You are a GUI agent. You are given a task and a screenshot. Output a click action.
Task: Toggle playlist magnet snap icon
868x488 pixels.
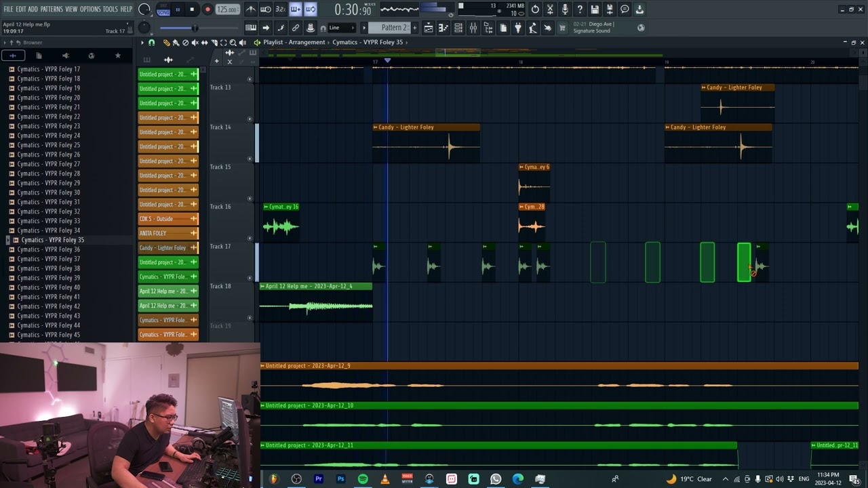(151, 43)
